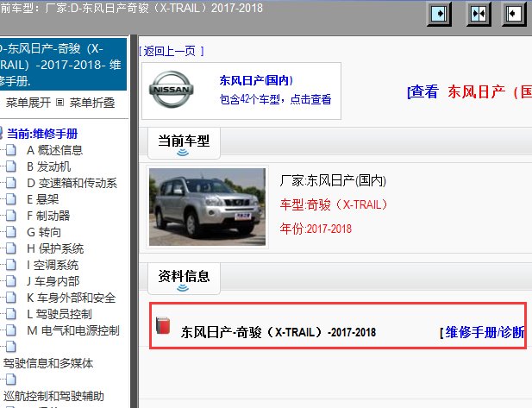Click 菜单折叠 to collapse the menu
Screen dimensions: 532x408
92,103
